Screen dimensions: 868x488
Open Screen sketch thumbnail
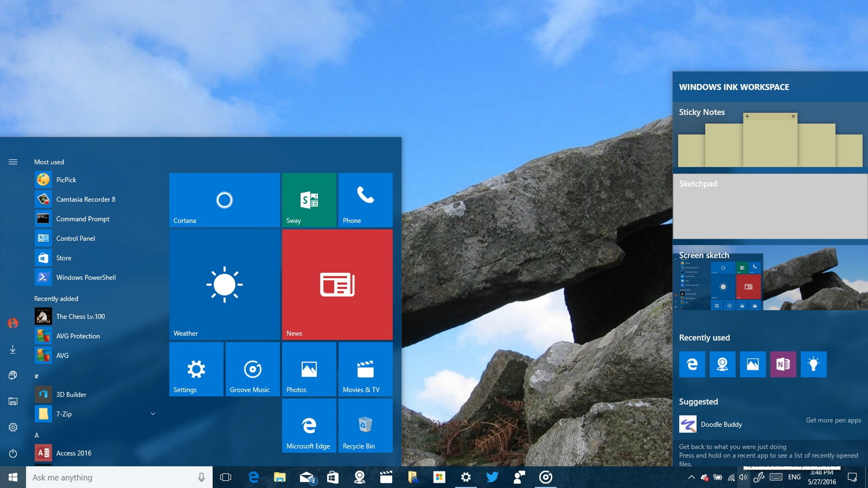tap(770, 278)
